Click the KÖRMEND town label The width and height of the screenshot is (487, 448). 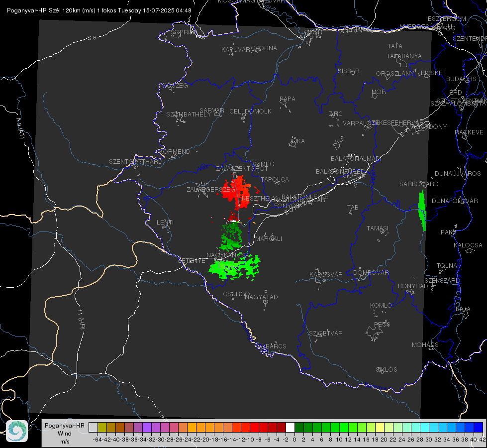(x=175, y=152)
